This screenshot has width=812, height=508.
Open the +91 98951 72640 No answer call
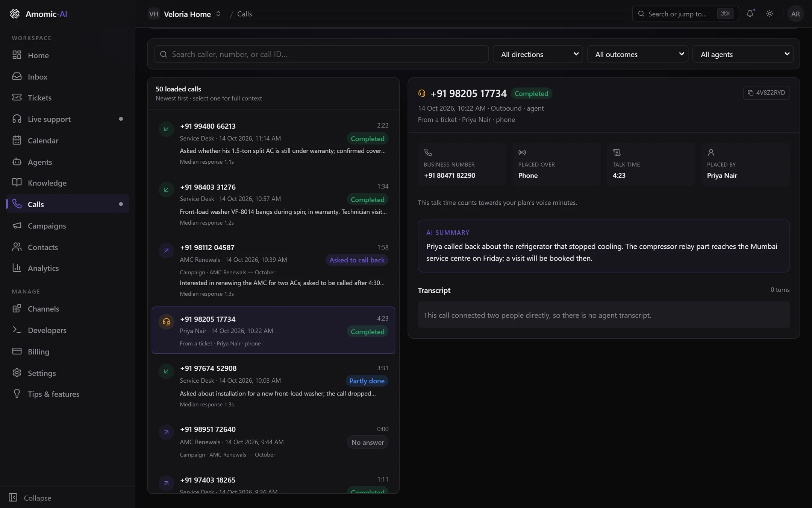click(x=273, y=441)
